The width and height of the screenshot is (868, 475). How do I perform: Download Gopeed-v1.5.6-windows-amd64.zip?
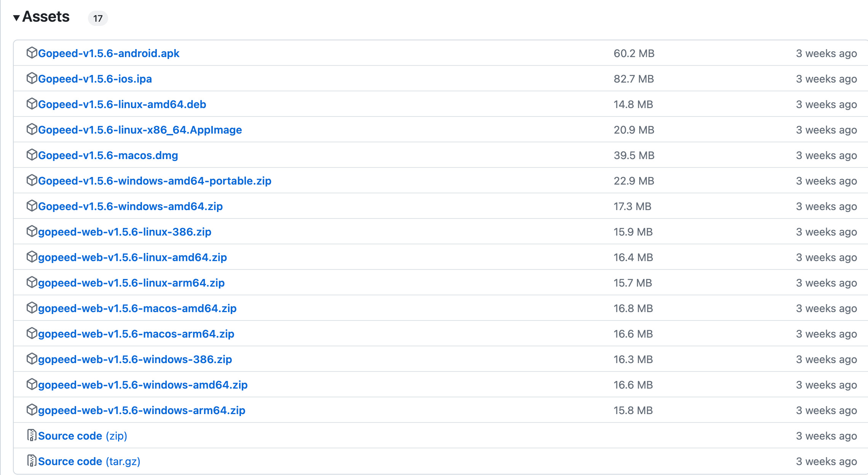[130, 206]
